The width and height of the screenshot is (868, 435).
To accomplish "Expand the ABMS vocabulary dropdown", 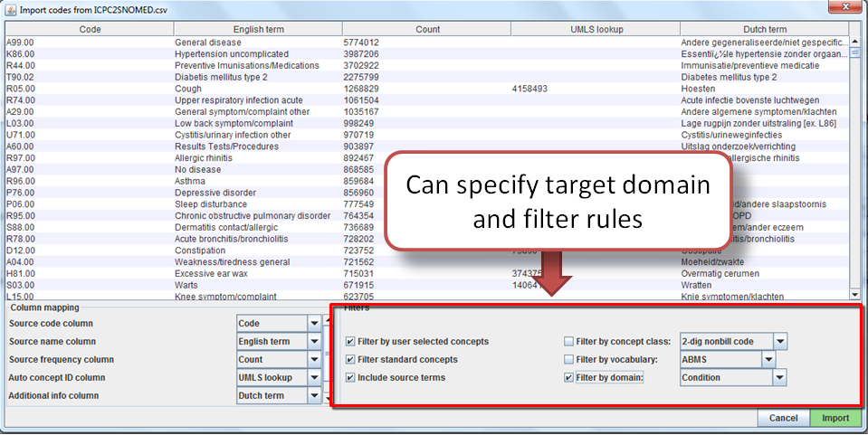I will pos(768,360).
